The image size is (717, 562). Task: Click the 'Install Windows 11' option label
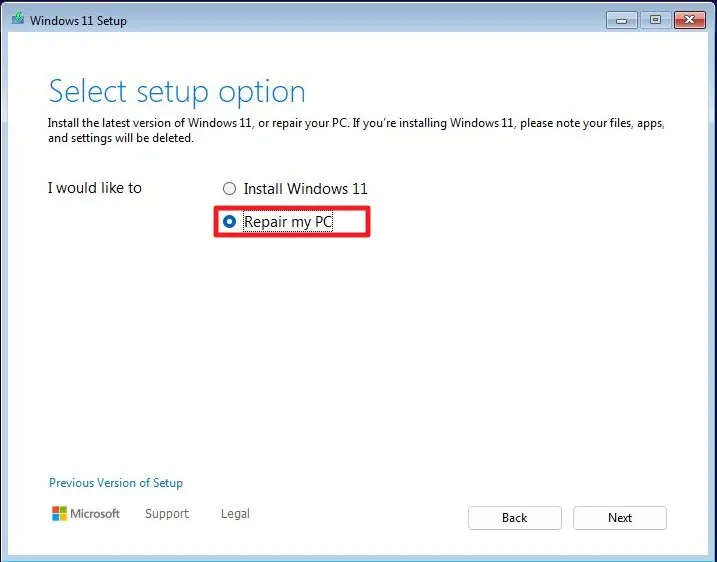point(305,189)
